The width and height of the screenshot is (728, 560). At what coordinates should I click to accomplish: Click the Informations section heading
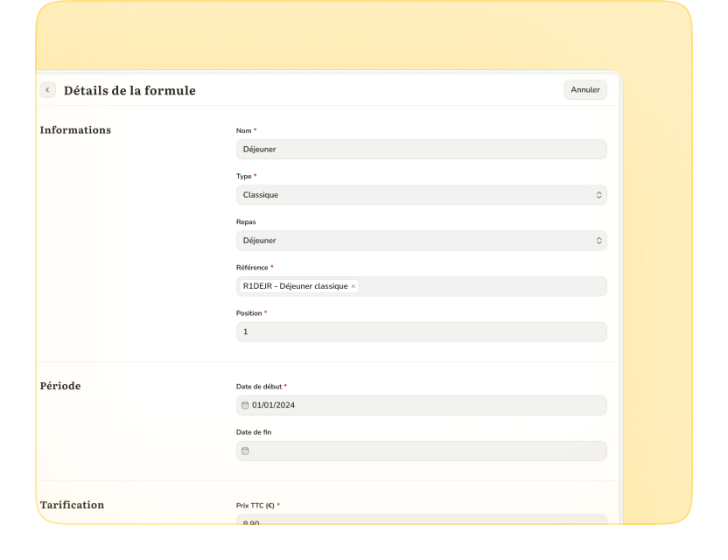tap(75, 130)
